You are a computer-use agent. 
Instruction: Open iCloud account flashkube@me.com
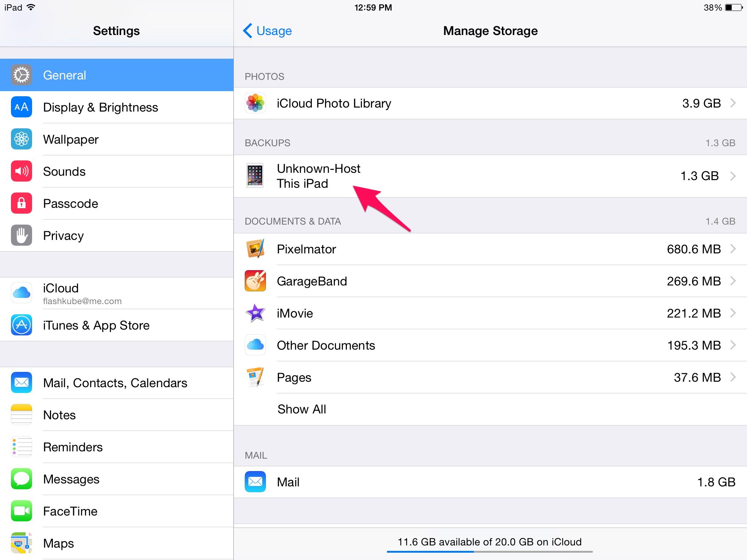82,293
